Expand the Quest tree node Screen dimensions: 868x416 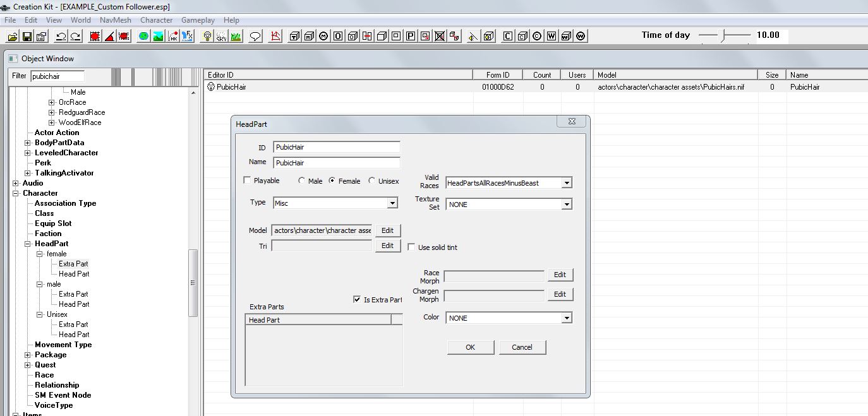click(x=28, y=365)
